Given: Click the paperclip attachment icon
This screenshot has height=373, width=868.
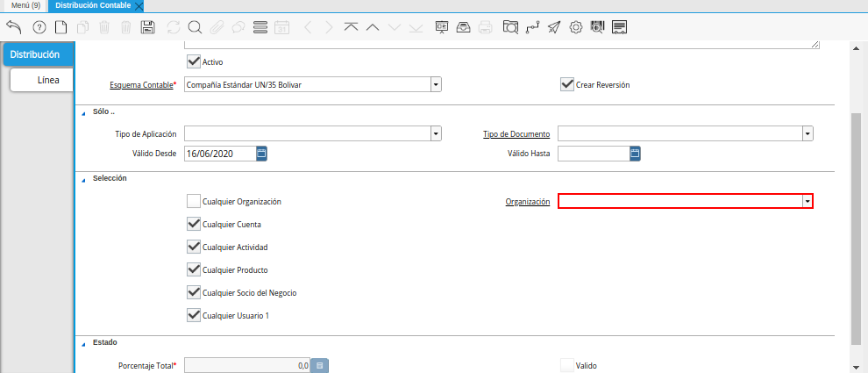Looking at the screenshot, I should click(x=217, y=27).
